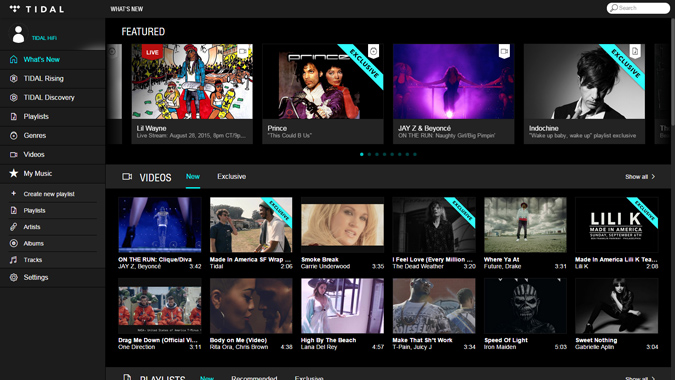Select first featured carousel page dot
This screenshot has height=380, width=675.
coord(362,154)
